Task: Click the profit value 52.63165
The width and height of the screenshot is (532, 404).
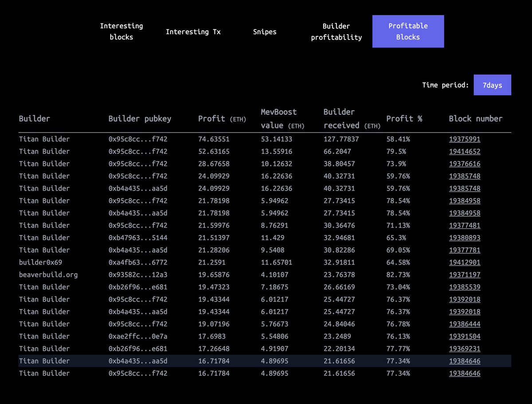Action: 214,152
